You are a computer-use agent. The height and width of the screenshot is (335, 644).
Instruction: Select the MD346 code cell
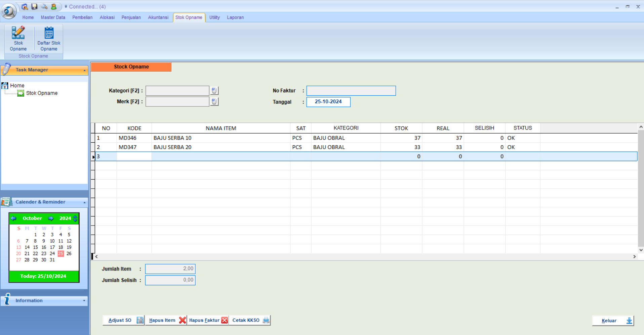[x=134, y=138]
